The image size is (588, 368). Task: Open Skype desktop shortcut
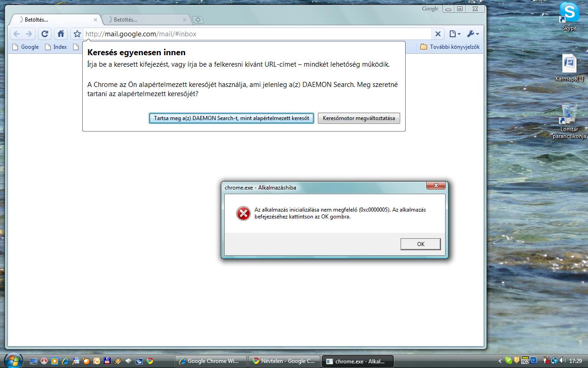[569, 16]
